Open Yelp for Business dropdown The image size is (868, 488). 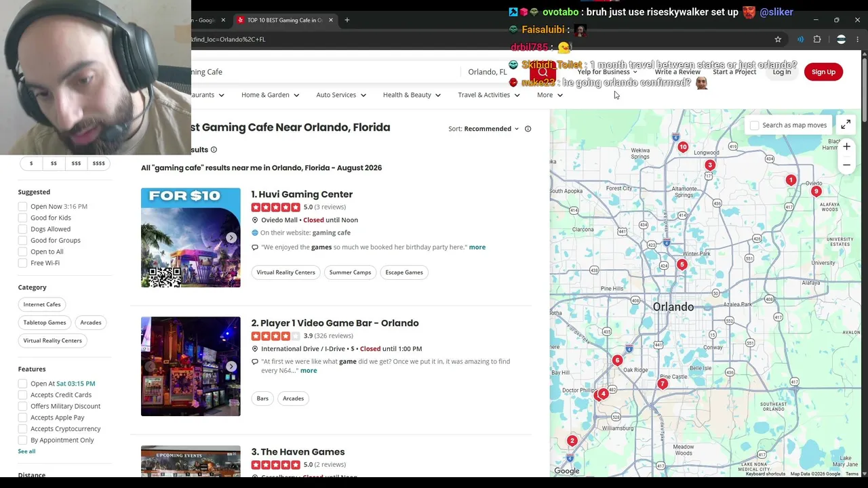pos(607,72)
